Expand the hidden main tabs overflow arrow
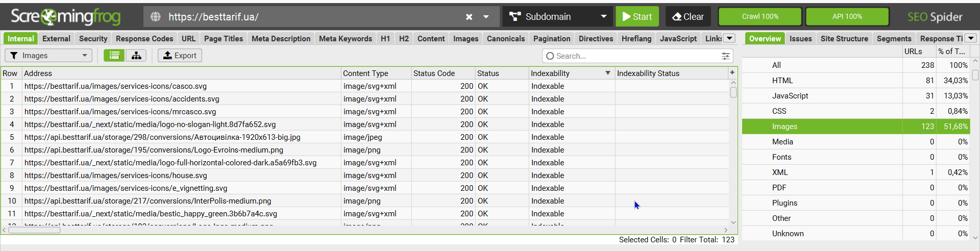The image size is (980, 251). point(730,38)
